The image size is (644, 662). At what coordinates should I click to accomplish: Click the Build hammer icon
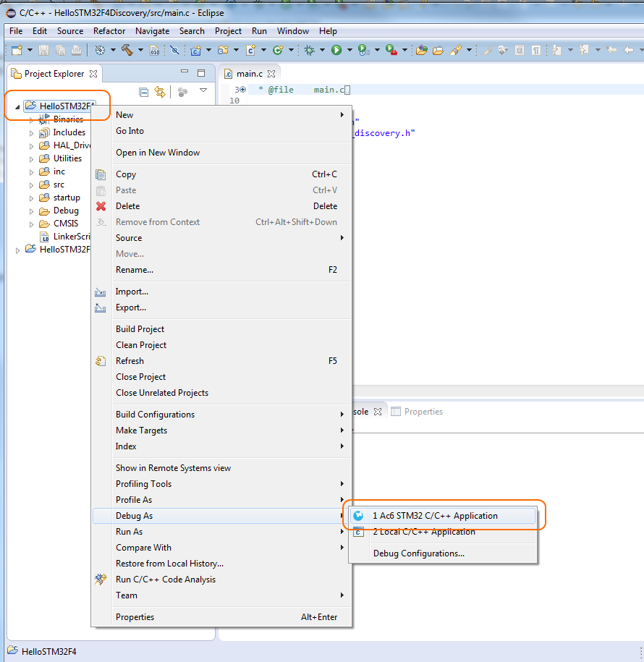pyautogui.click(x=127, y=50)
